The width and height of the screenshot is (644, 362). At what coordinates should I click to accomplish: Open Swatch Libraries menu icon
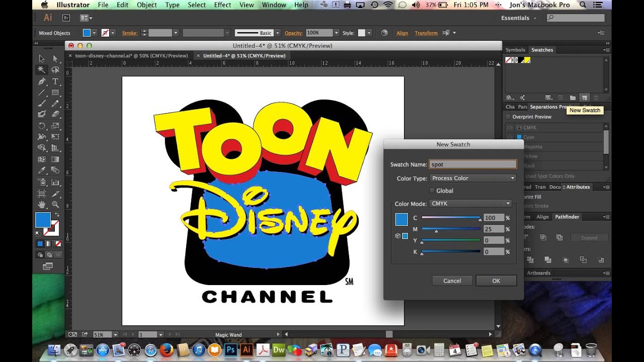pyautogui.click(x=510, y=98)
